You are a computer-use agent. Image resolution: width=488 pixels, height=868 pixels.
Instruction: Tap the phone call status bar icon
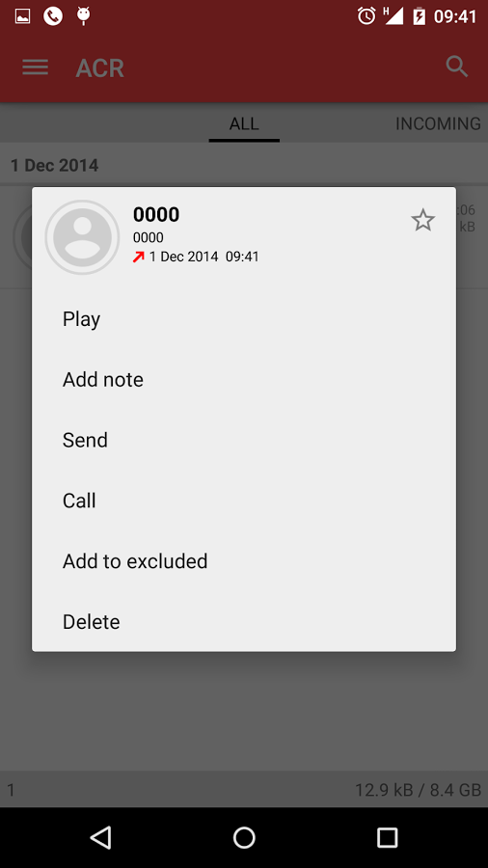53,16
